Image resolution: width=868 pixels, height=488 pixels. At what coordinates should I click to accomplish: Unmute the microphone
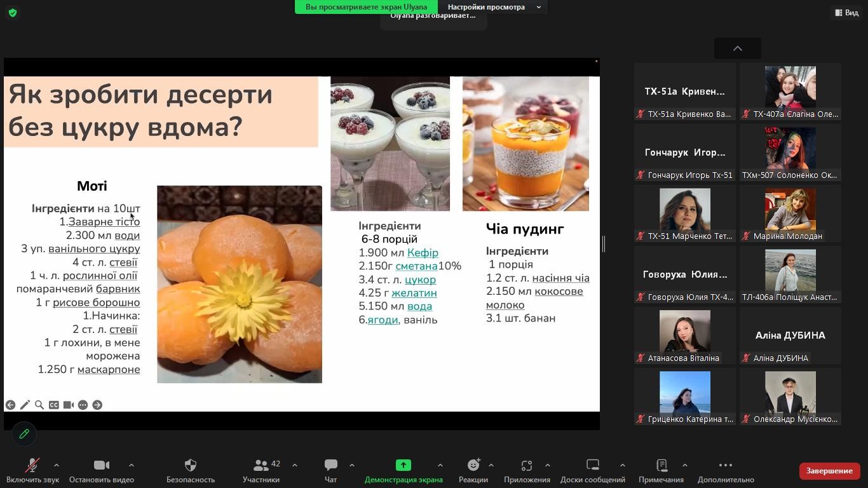[32, 466]
